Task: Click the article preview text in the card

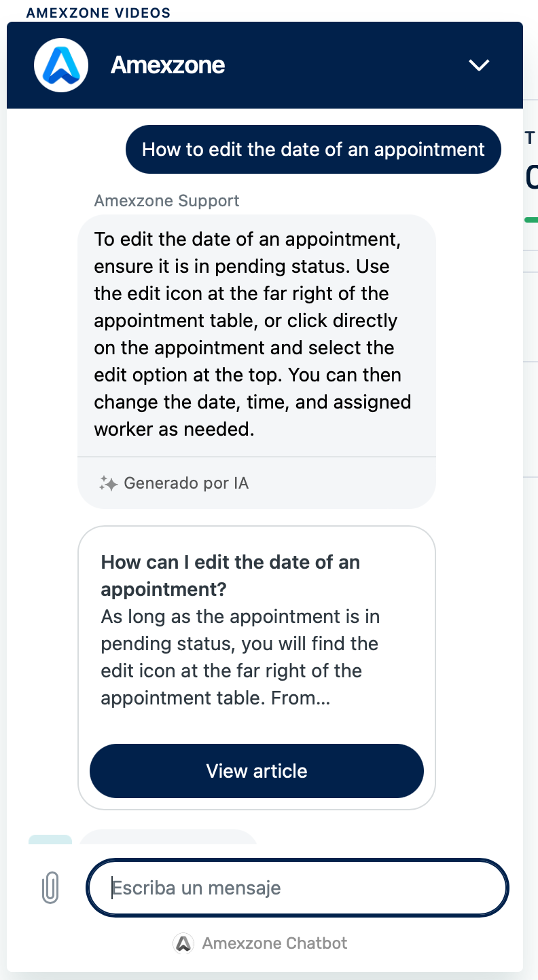Action: pyautogui.click(x=240, y=657)
